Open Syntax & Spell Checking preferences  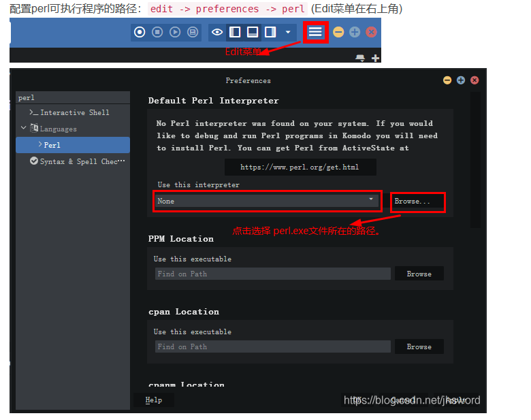pos(82,161)
